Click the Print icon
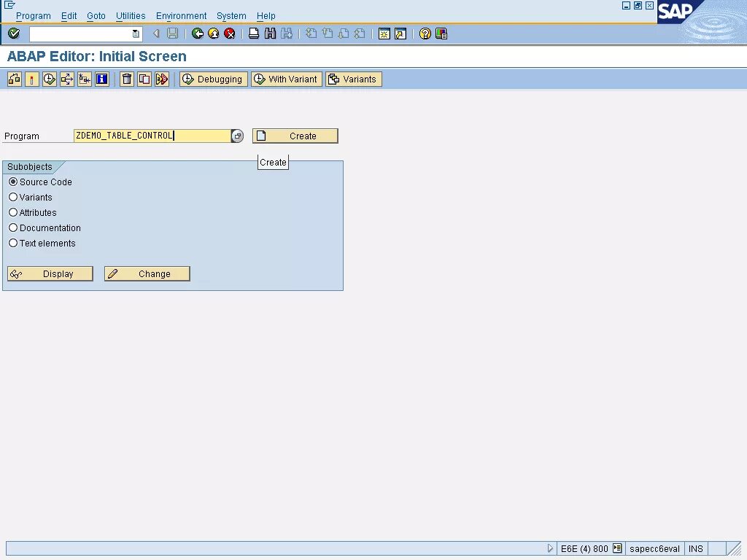The width and height of the screenshot is (747, 560). pos(254,34)
